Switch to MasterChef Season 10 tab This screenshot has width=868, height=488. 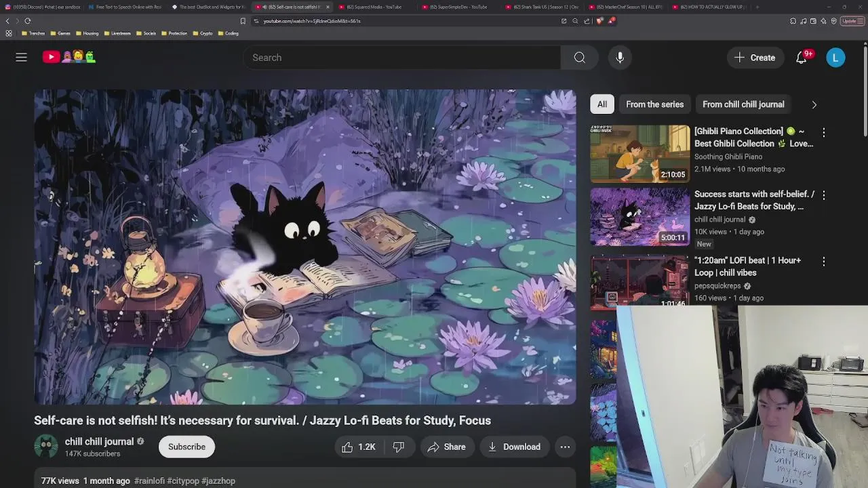coord(626,7)
